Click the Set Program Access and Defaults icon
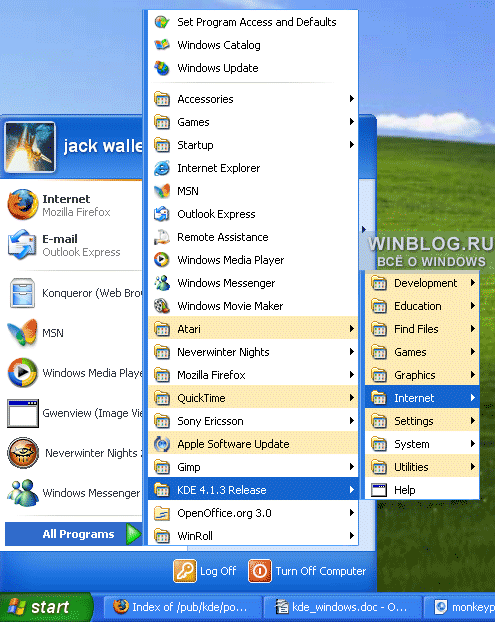Image resolution: width=495 pixels, height=622 pixels. [x=162, y=22]
